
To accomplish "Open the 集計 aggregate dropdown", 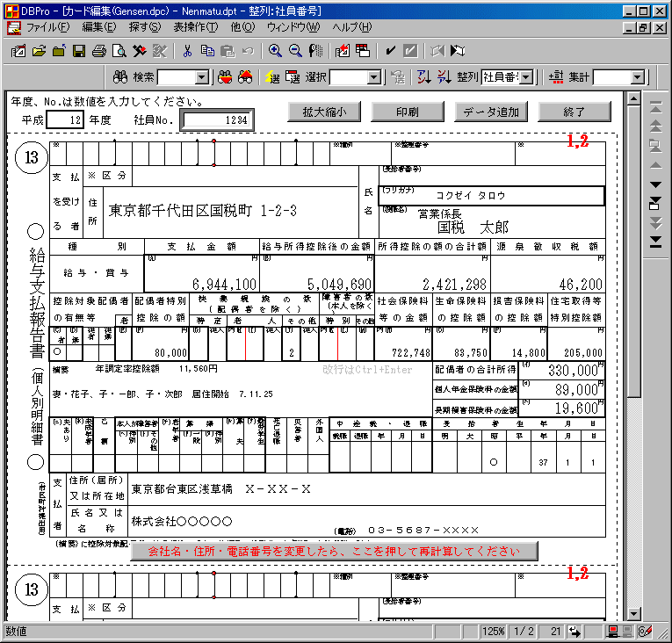I will (x=637, y=77).
